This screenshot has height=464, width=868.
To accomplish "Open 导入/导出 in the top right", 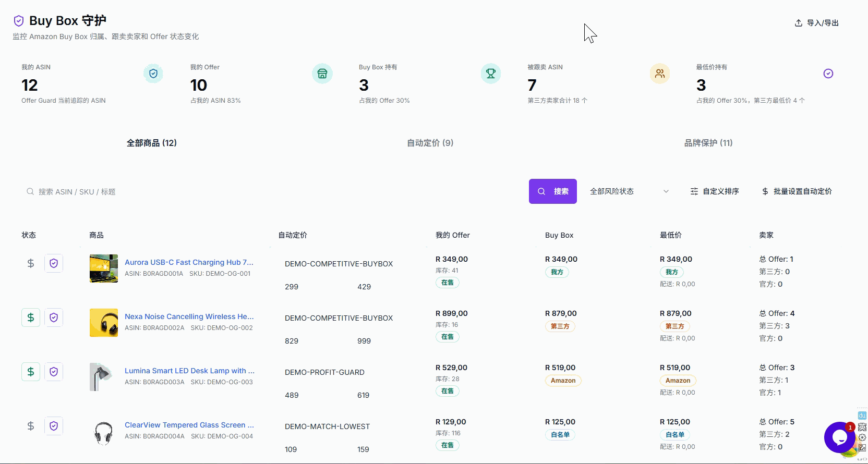I will click(x=817, y=23).
